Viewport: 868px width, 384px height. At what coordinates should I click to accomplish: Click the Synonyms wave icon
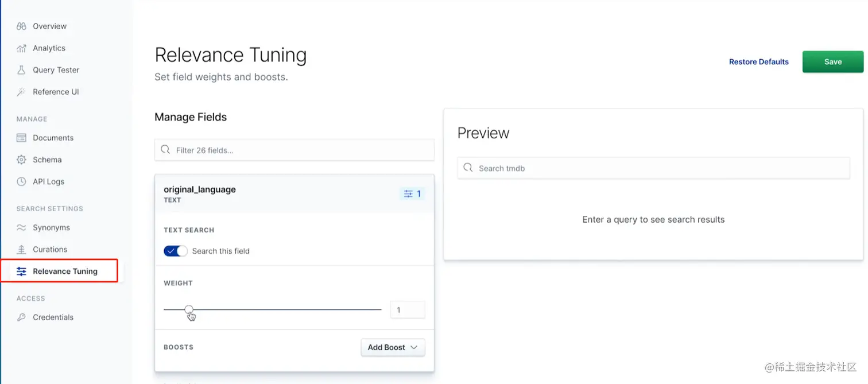21,227
